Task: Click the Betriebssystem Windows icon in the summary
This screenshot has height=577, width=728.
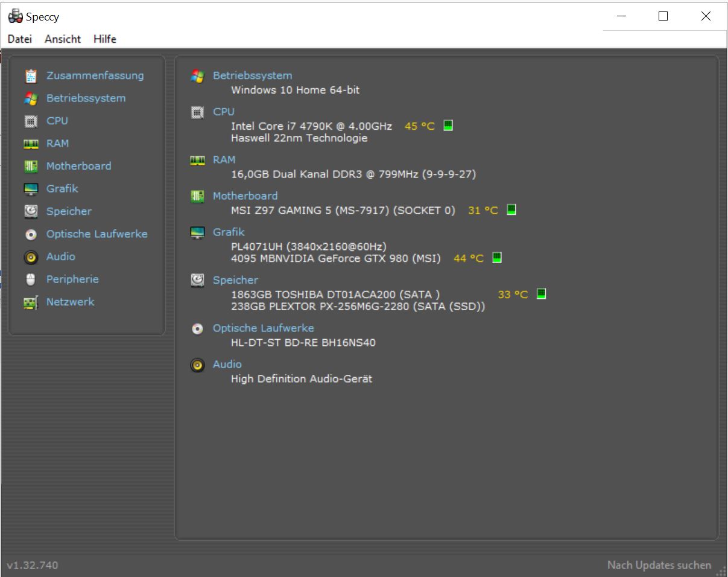Action: tap(197, 75)
